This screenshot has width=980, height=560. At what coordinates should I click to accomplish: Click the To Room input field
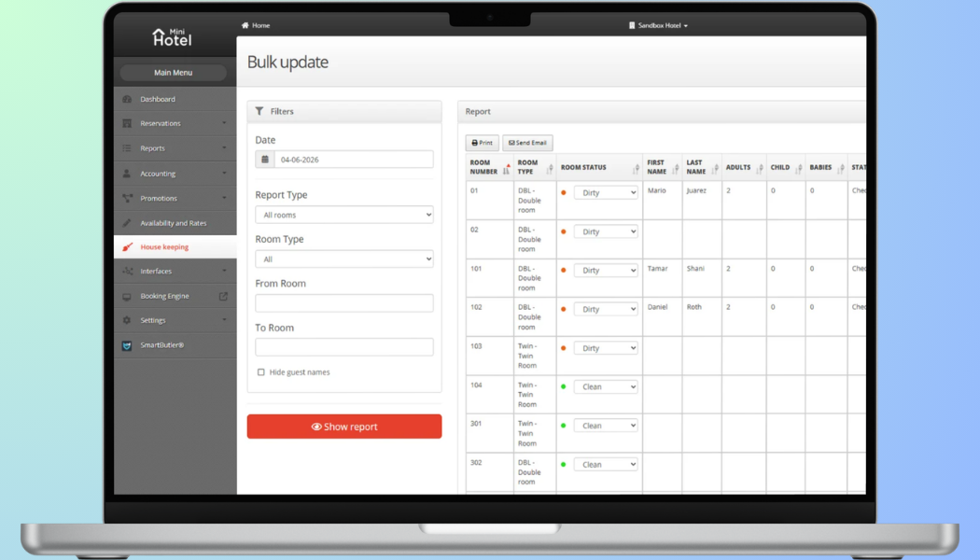tap(344, 347)
